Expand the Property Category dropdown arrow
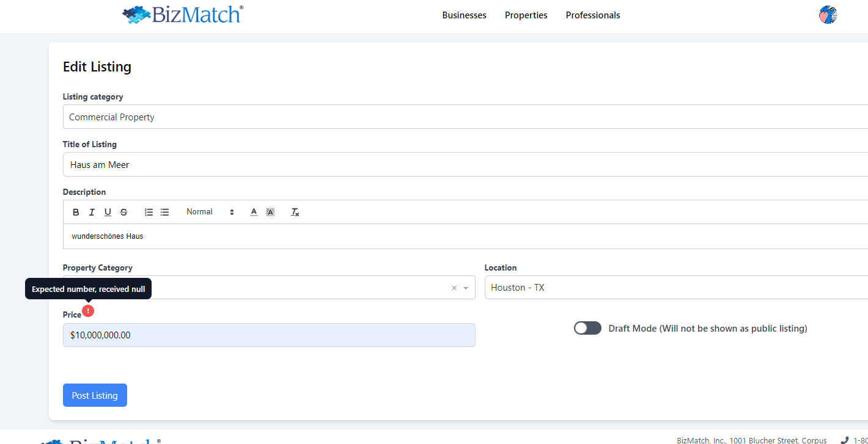The image size is (868, 444). (x=466, y=288)
